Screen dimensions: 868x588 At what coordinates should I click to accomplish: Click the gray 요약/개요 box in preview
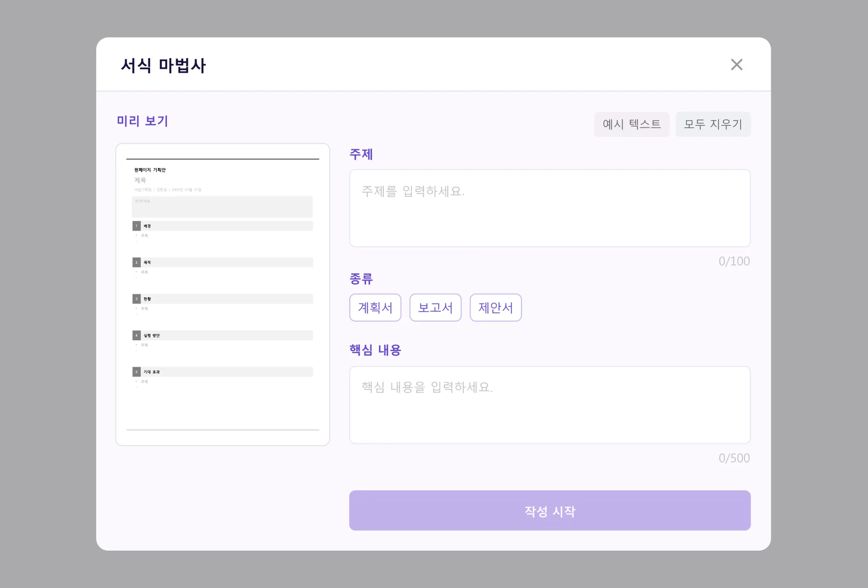tap(223, 207)
